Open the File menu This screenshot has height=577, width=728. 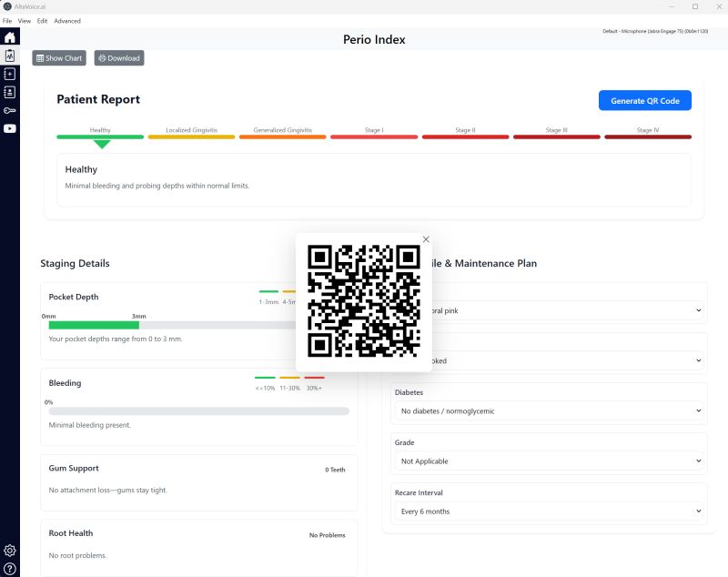(x=7, y=21)
